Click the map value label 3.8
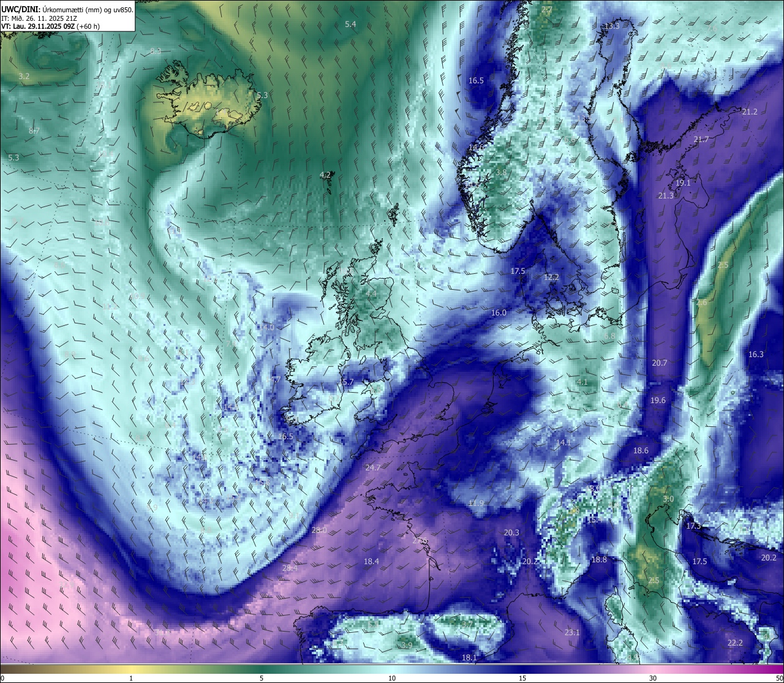Image resolution: width=784 pixels, height=683 pixels. coord(500,173)
